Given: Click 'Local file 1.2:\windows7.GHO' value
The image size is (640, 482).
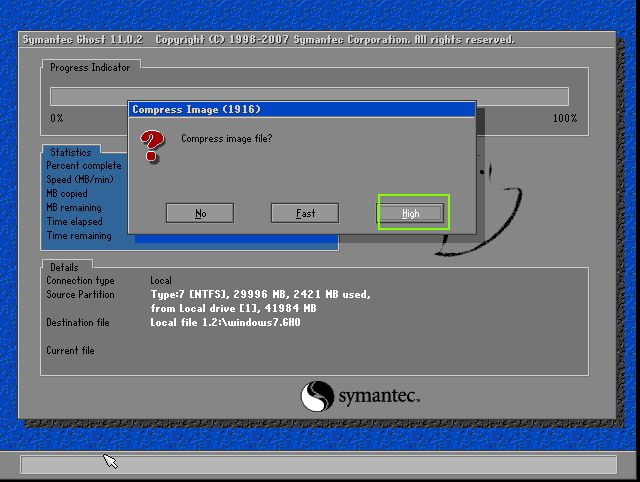Looking at the screenshot, I should click(x=225, y=323).
